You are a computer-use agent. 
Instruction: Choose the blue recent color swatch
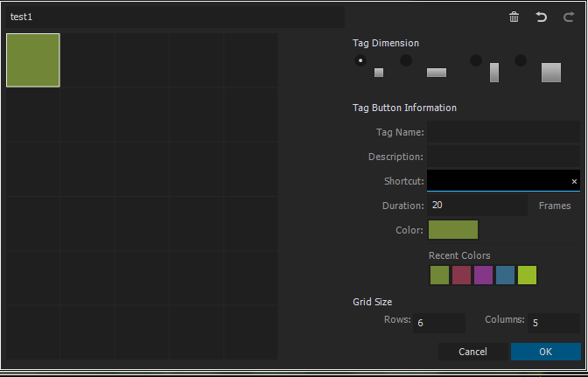505,276
